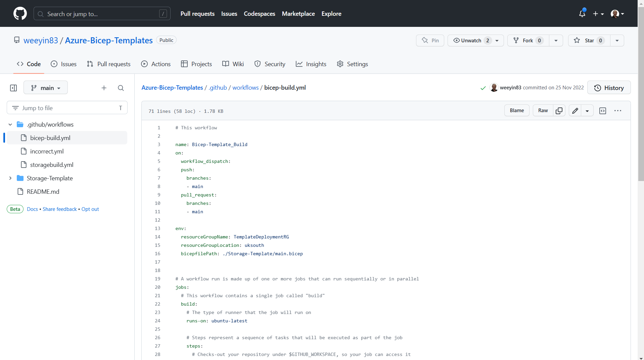Collapse the file tree sidebar
Screen dimensions: 644x360
13,88
